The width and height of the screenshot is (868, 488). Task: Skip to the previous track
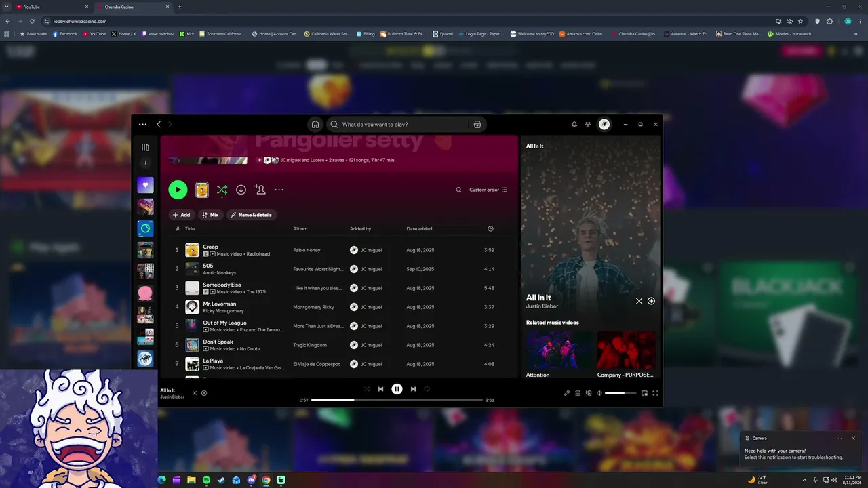380,389
